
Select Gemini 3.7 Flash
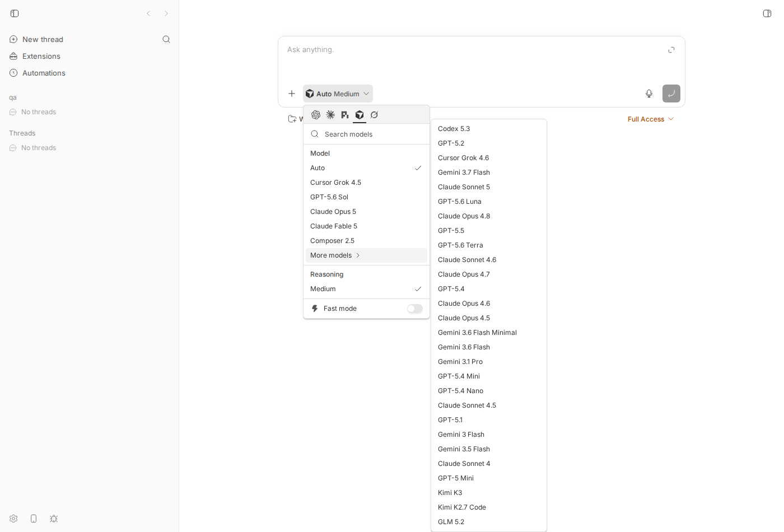pyautogui.click(x=489, y=172)
